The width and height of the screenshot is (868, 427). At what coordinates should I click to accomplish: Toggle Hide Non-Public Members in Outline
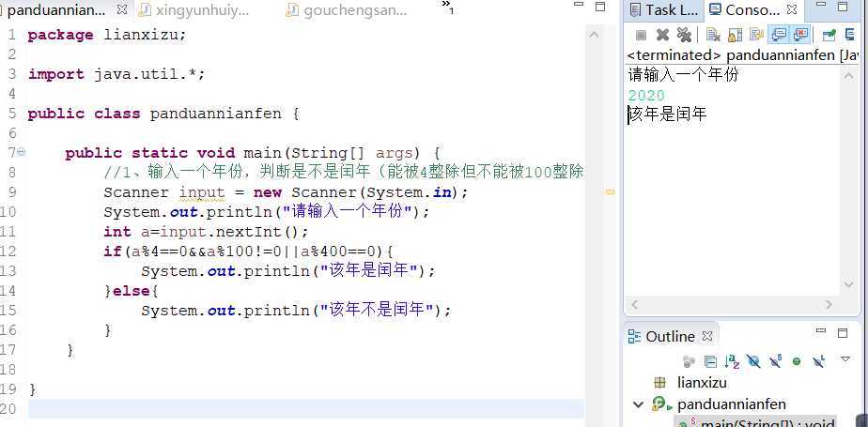[797, 361]
